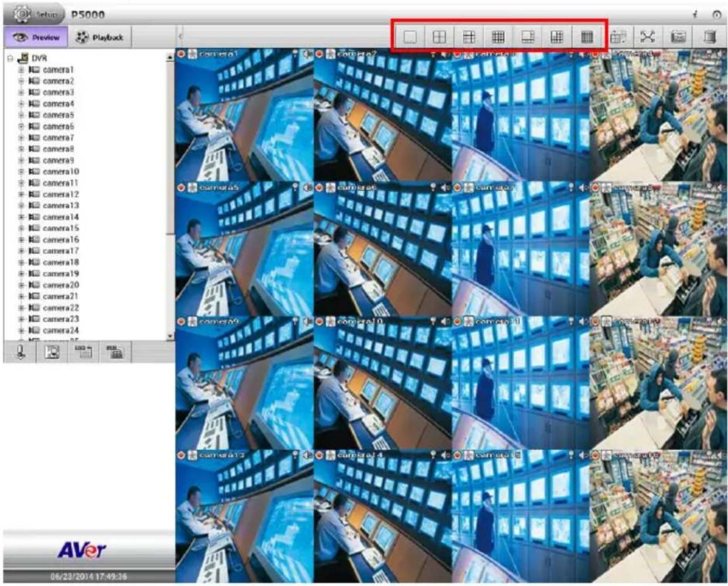This screenshot has height=586, width=728.
Task: Click the rightmost toolbar icon
Action: (709, 37)
